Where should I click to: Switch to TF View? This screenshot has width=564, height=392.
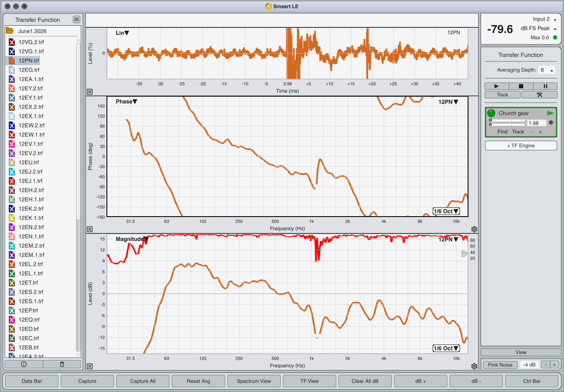pyautogui.click(x=309, y=381)
